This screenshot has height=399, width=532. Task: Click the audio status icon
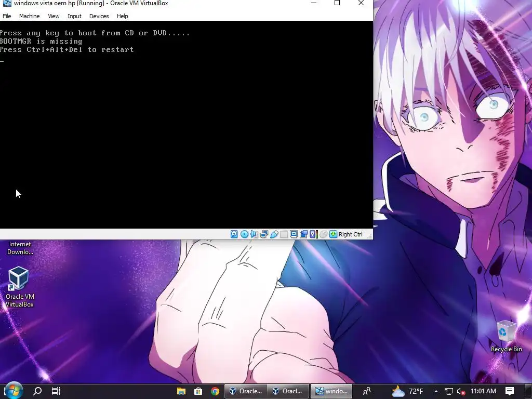(254, 234)
